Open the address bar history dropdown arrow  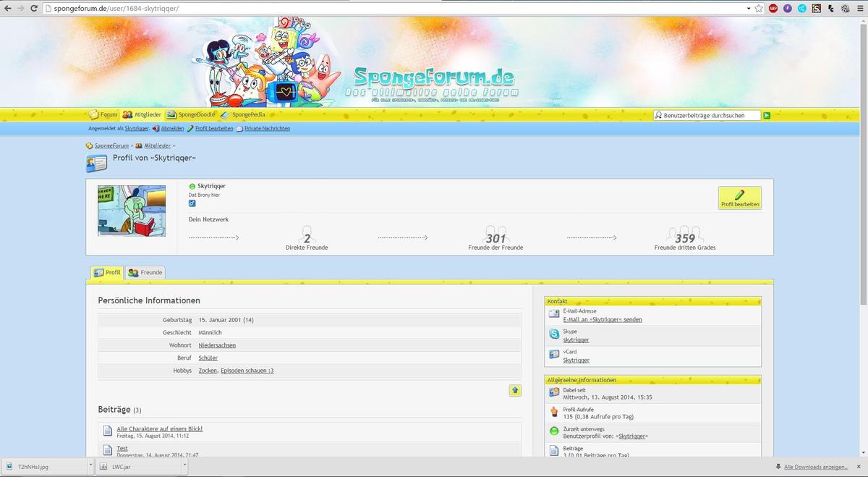(x=748, y=8)
